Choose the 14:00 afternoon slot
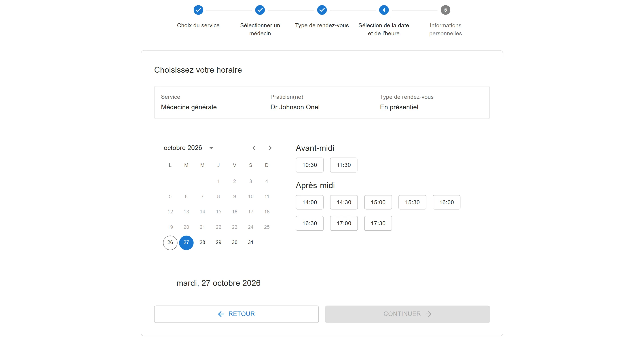644x362 pixels. (309, 202)
